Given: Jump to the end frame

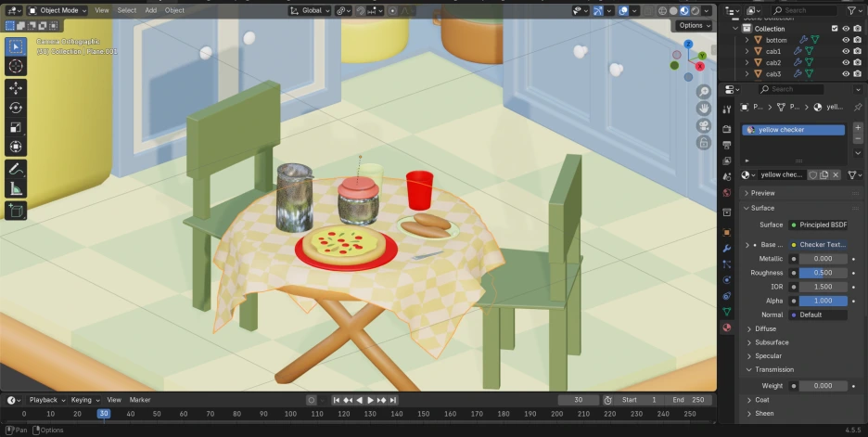Looking at the screenshot, I should [x=393, y=400].
